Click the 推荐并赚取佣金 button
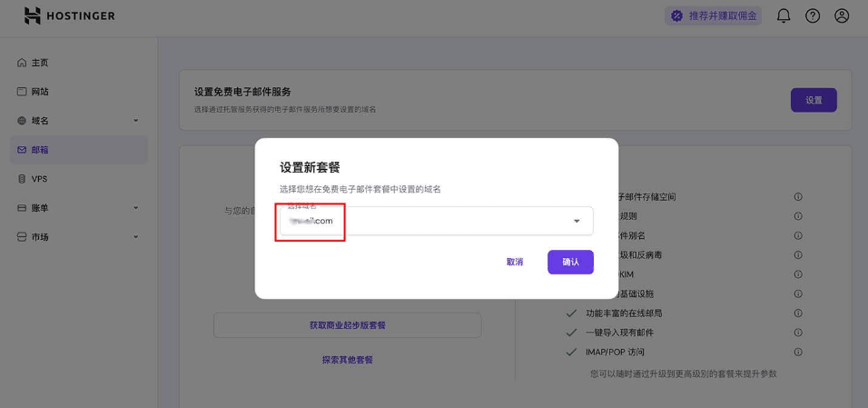Screen dimensions: 868x408 [713, 16]
